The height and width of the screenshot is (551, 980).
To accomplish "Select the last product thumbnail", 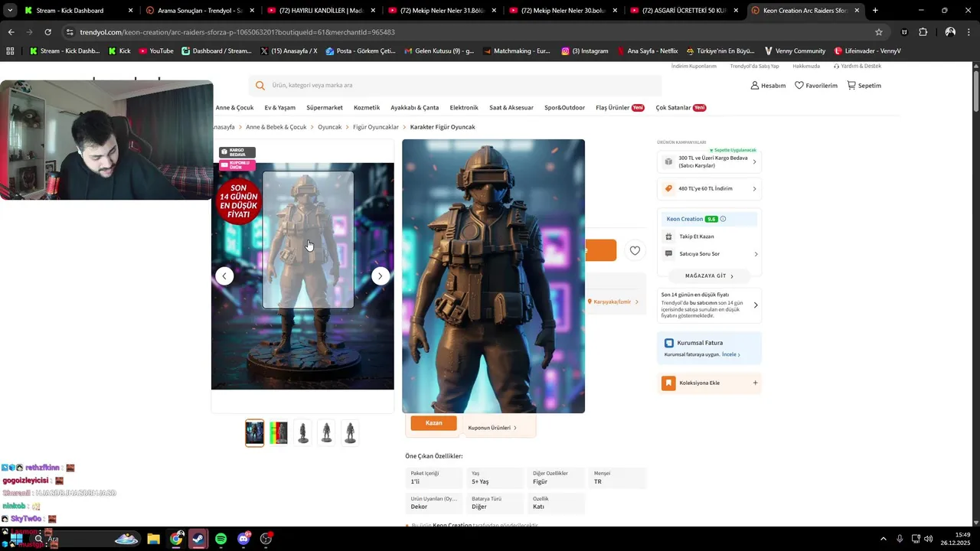I will click(350, 433).
